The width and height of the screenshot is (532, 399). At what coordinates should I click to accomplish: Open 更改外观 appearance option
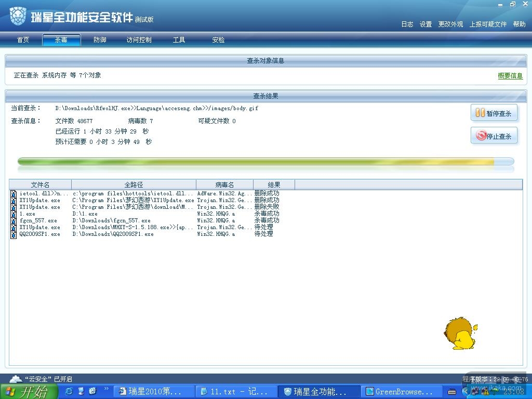[x=450, y=24]
